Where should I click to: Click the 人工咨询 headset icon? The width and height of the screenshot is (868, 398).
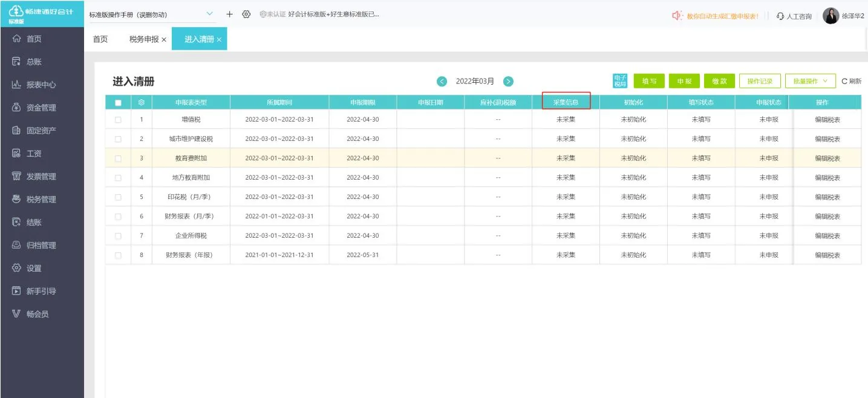[780, 16]
